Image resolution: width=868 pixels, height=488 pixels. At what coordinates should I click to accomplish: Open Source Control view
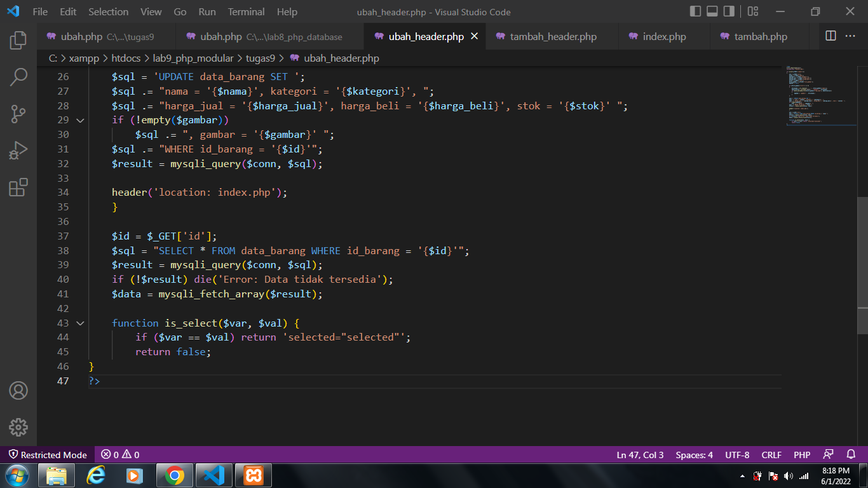pyautogui.click(x=18, y=114)
